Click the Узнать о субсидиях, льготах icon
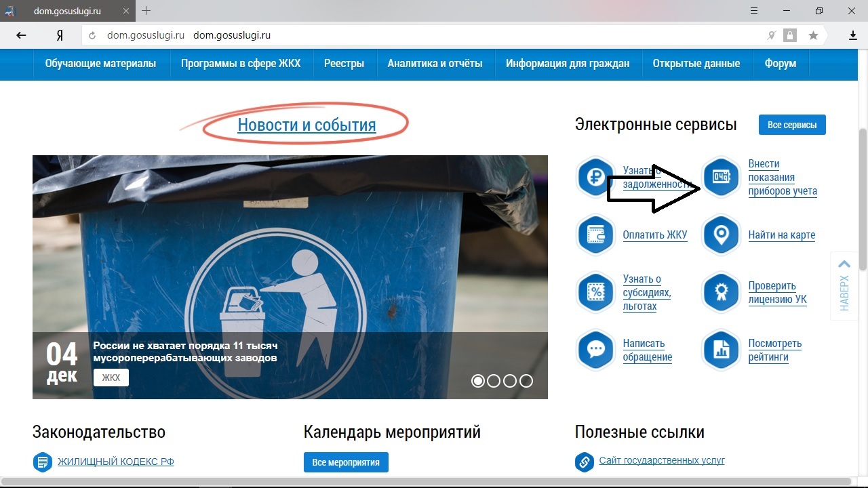 595,292
